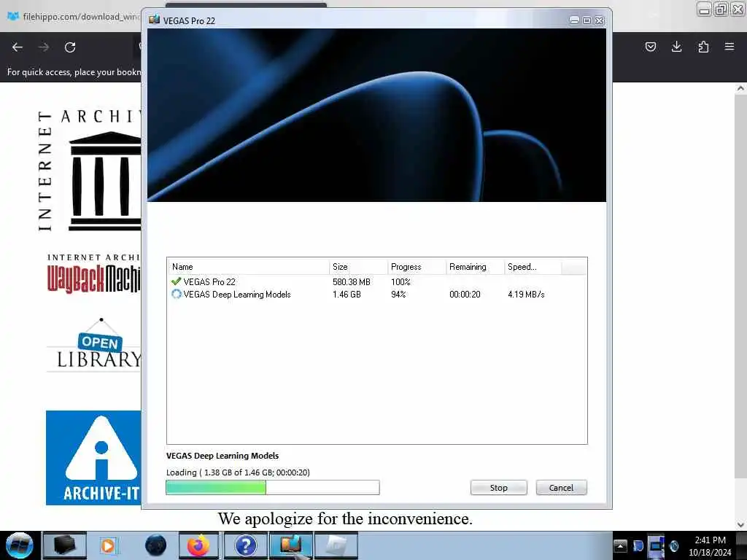
Task: Click the browser scrollbar up arrow
Action: tap(740, 88)
